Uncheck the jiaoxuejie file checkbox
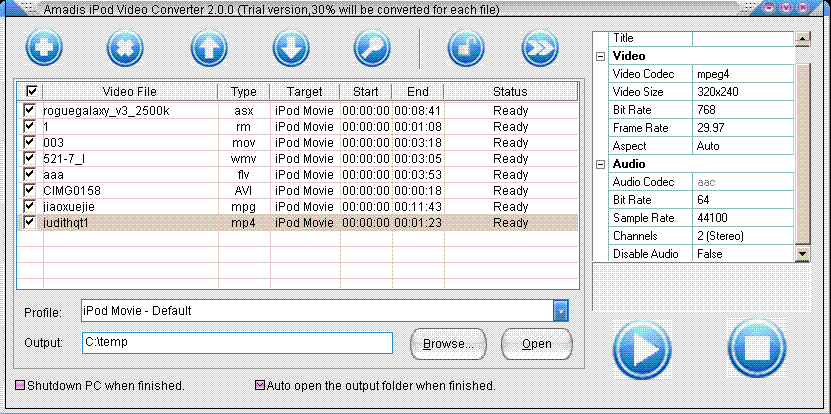 click(30, 206)
